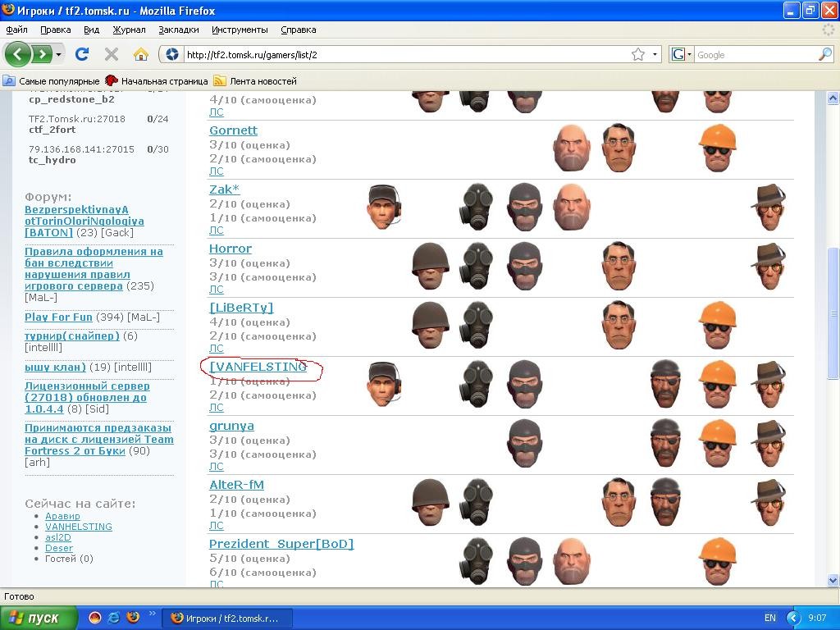Click the Internet Explorer quick launch icon
The height and width of the screenshot is (630, 840).
click(113, 617)
